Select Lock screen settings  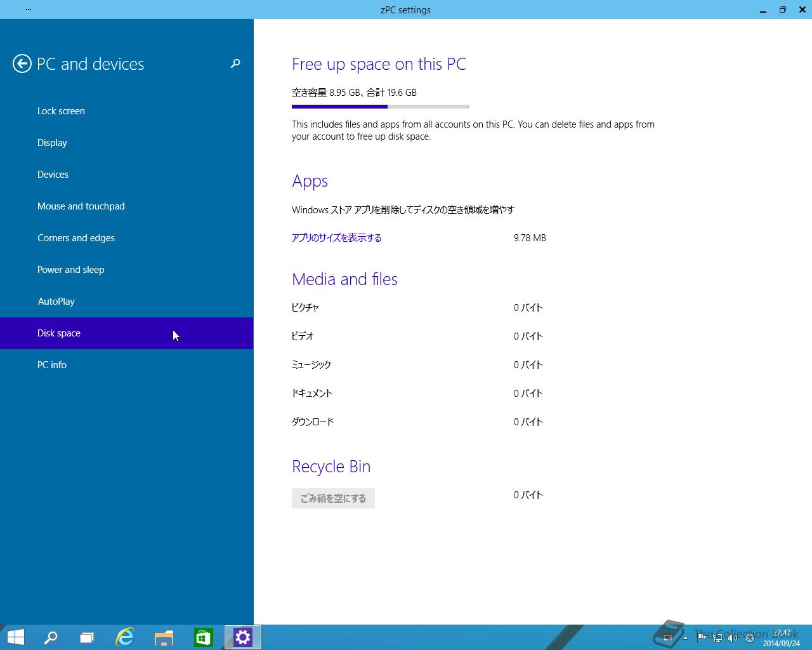click(x=127, y=111)
